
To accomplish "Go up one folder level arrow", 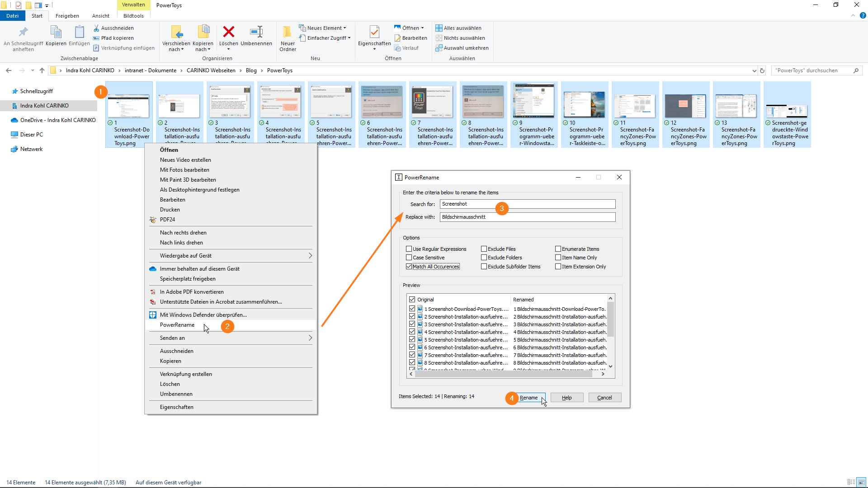I will tap(42, 70).
